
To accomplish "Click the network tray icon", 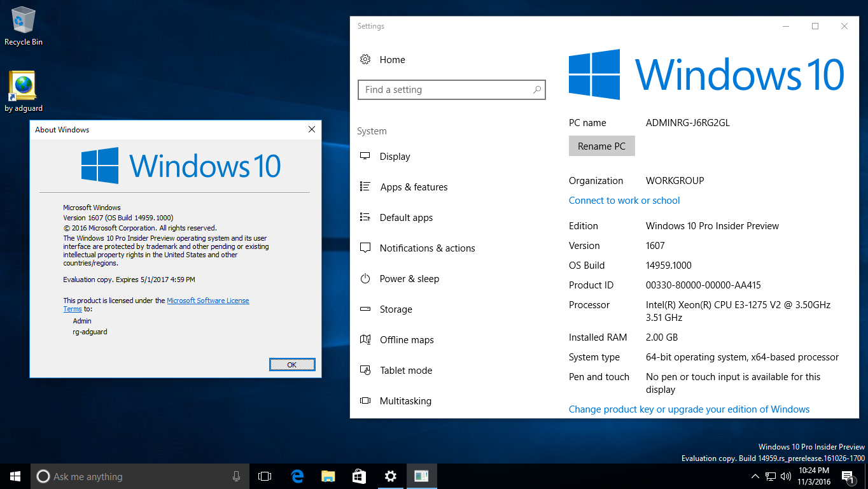I will pos(771,476).
